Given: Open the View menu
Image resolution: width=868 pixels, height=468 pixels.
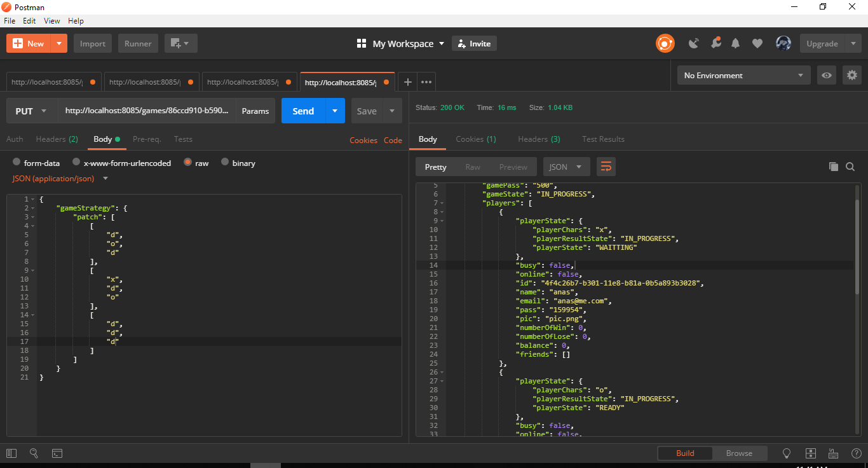Looking at the screenshot, I should pyautogui.click(x=52, y=21).
